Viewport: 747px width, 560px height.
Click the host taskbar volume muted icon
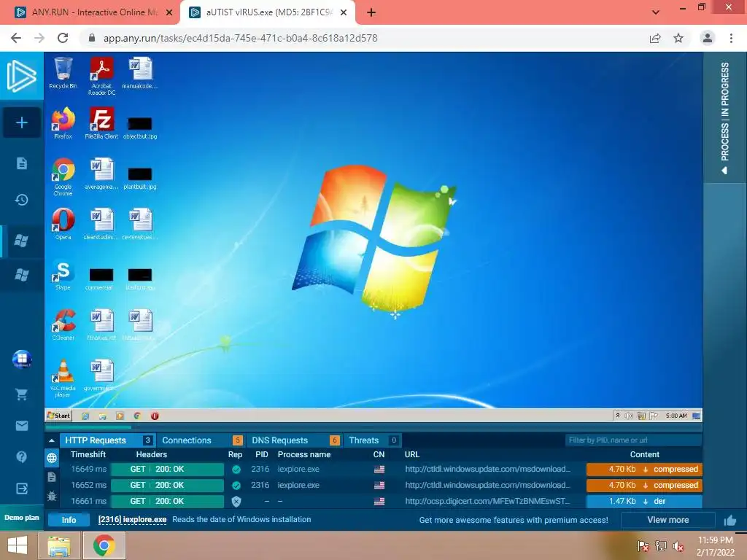678,546
